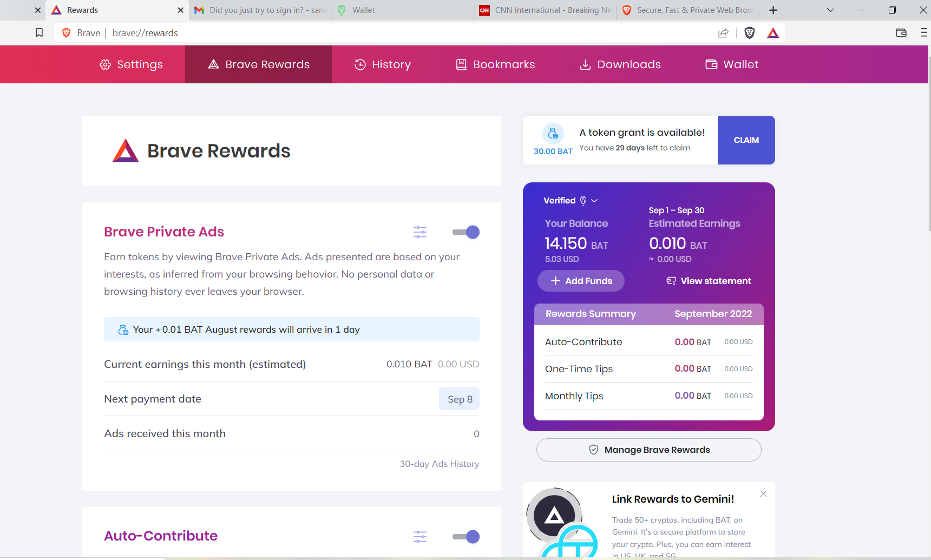Click the CLAIM button for token grant
The image size is (931, 560).
click(x=746, y=140)
